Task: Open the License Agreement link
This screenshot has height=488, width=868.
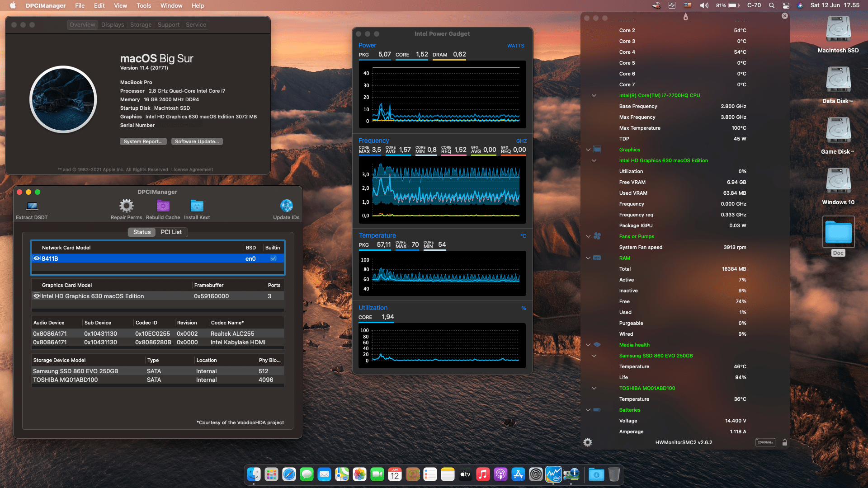Action: [x=192, y=170]
